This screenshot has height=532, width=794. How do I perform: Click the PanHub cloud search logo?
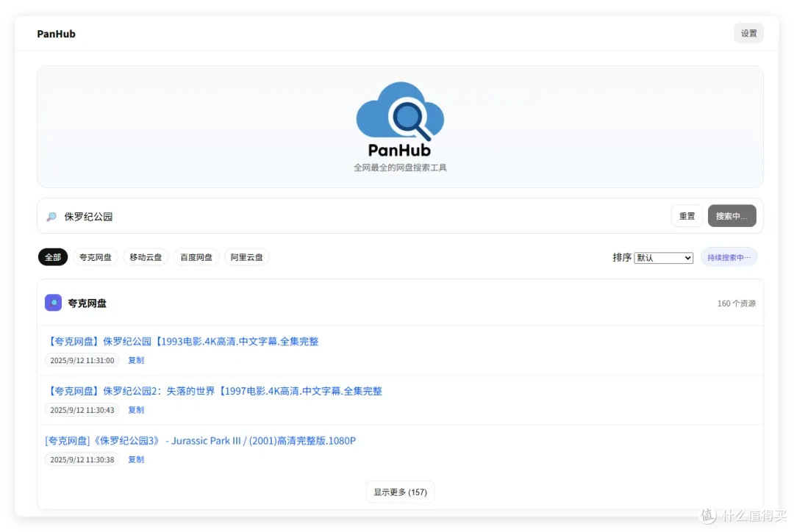400,120
